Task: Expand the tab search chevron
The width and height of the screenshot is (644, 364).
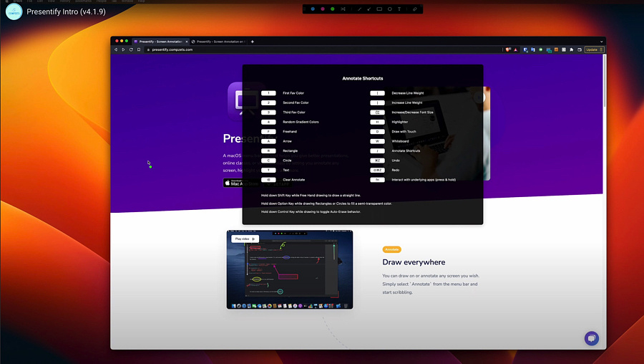Action: pos(601,42)
